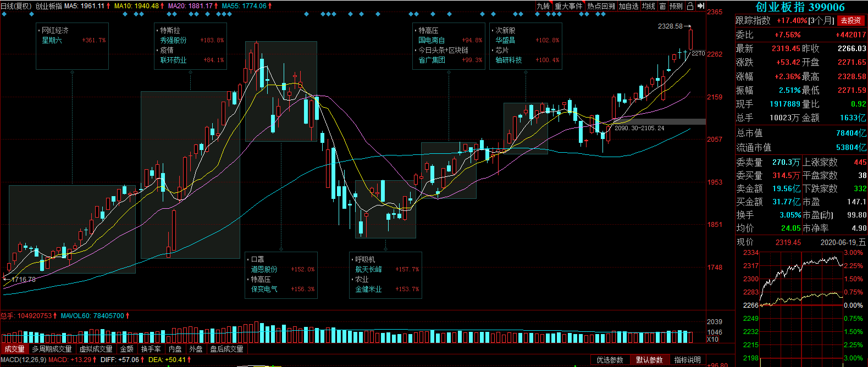Switch to the 多周期成交量 tab
868x367 pixels.
(52, 349)
